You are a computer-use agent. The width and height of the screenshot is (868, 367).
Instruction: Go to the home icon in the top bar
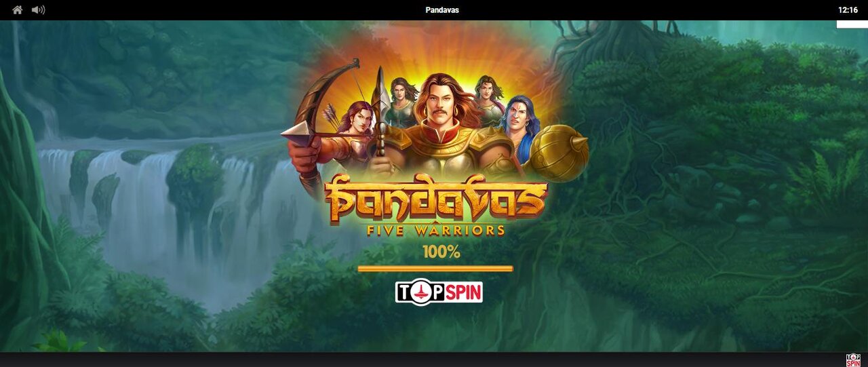pos(18,10)
